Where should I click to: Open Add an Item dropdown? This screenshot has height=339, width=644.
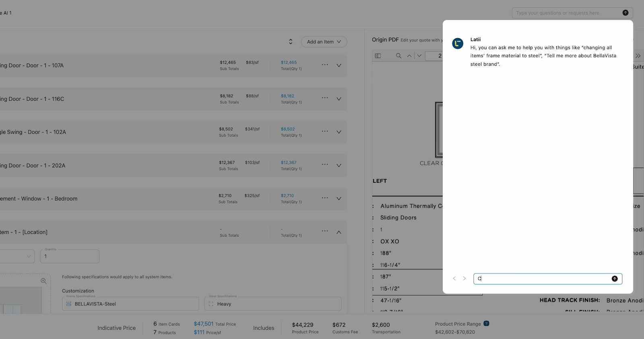[324, 42]
